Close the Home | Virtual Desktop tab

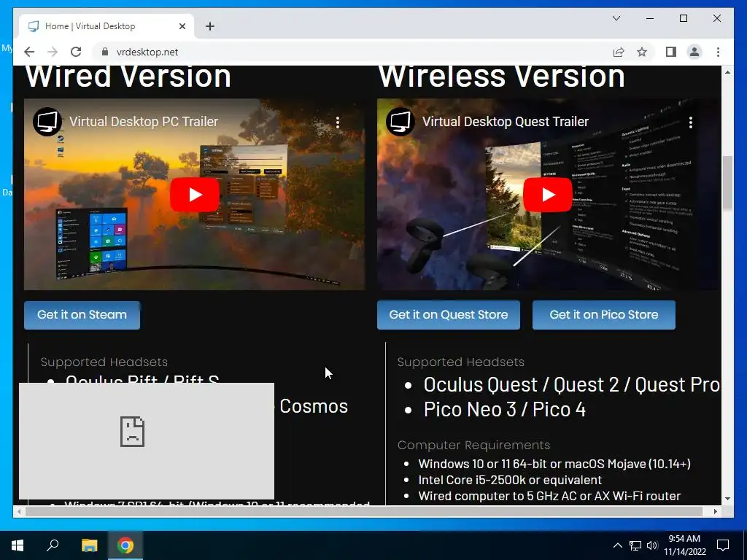point(182,26)
